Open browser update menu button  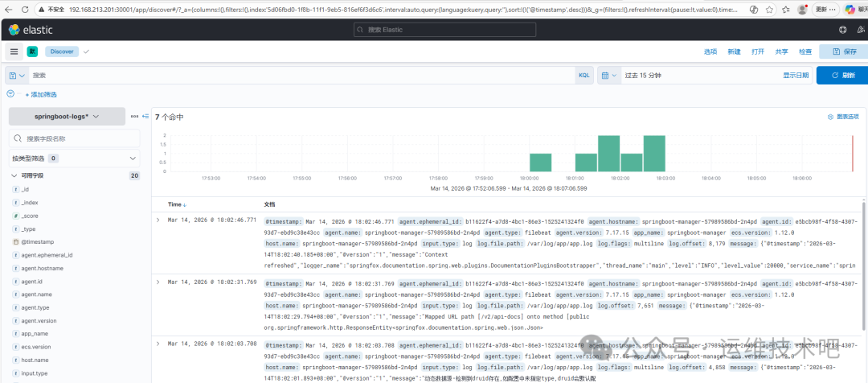point(825,10)
